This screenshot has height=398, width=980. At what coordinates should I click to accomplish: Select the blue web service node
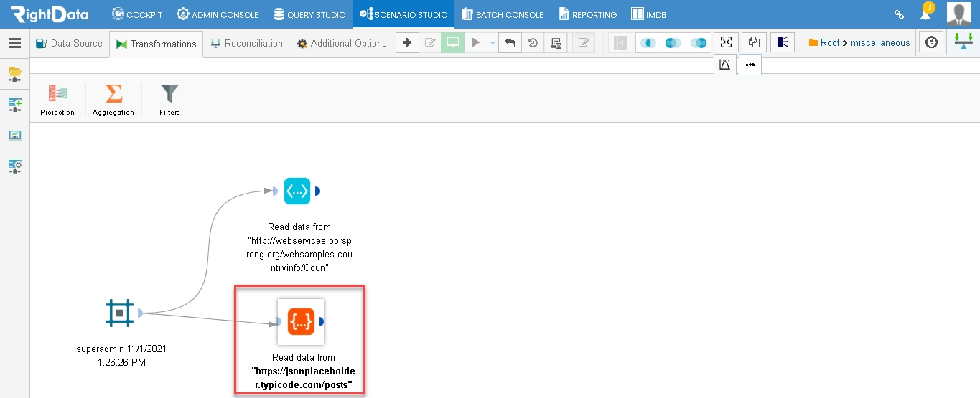(x=297, y=191)
